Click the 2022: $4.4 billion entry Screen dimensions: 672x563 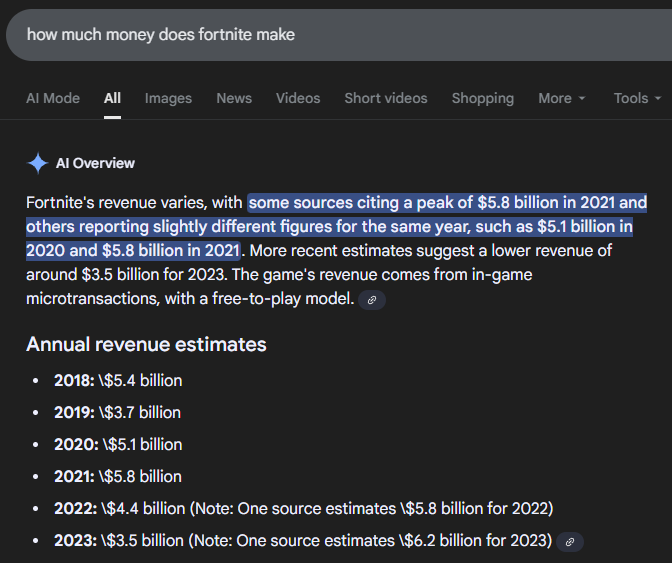pyautogui.click(x=303, y=509)
